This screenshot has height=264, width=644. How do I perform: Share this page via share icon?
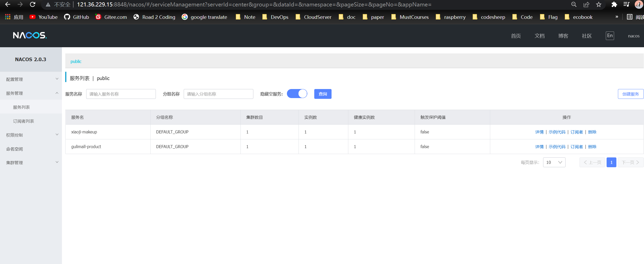586,4
